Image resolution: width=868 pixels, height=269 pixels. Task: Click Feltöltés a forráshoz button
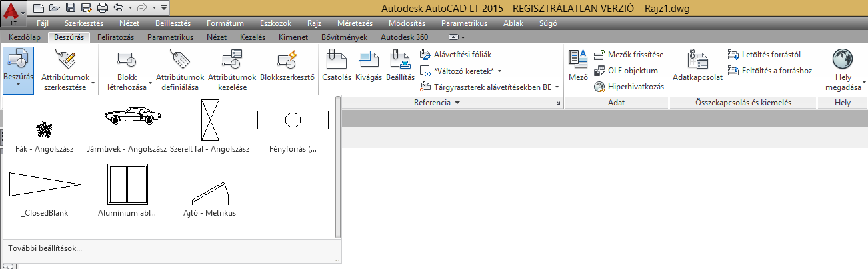coord(770,70)
